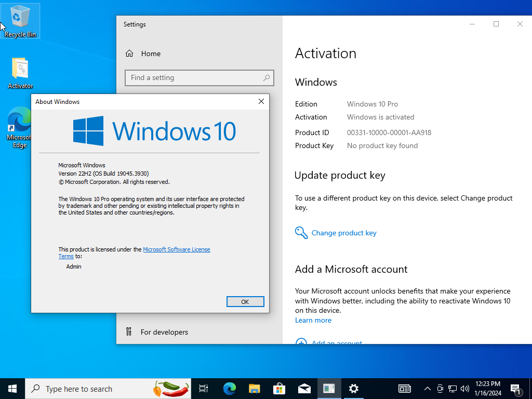Click the key icon beside Change product key

[301, 233]
